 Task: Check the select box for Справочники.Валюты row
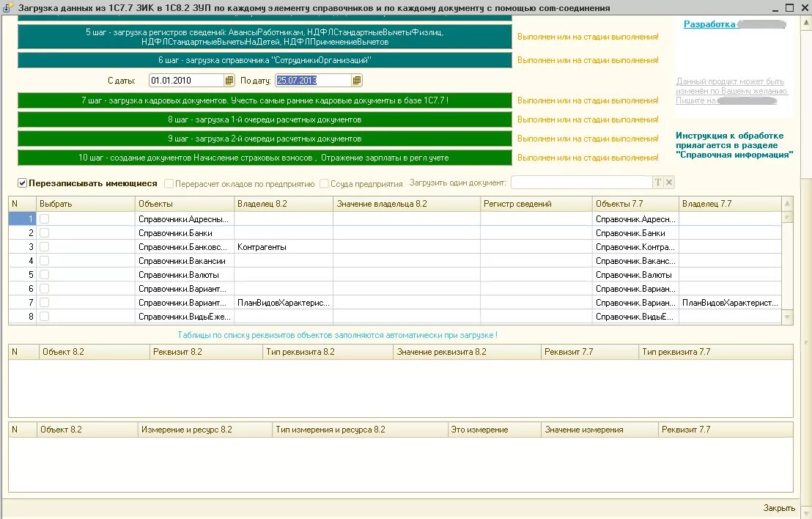(45, 274)
